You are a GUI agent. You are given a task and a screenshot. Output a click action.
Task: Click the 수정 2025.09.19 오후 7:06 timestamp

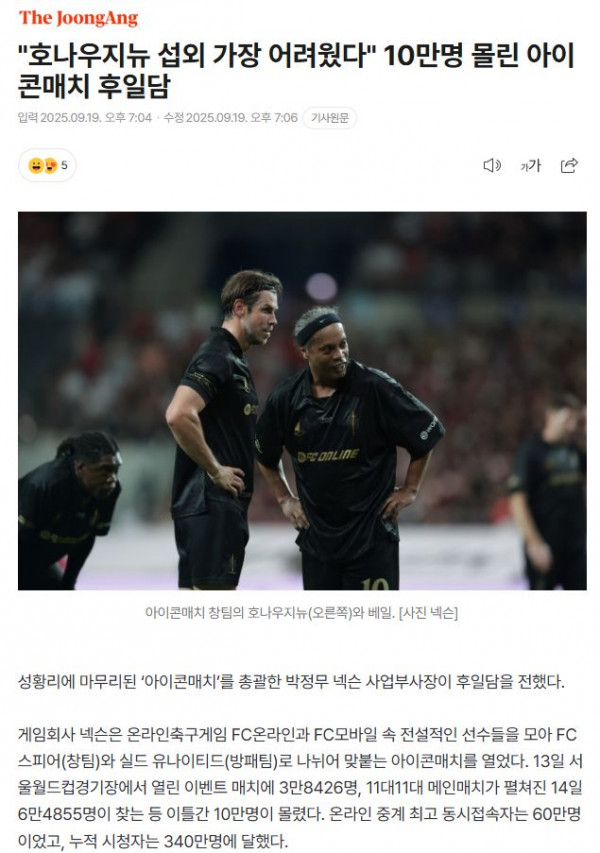(x=231, y=118)
